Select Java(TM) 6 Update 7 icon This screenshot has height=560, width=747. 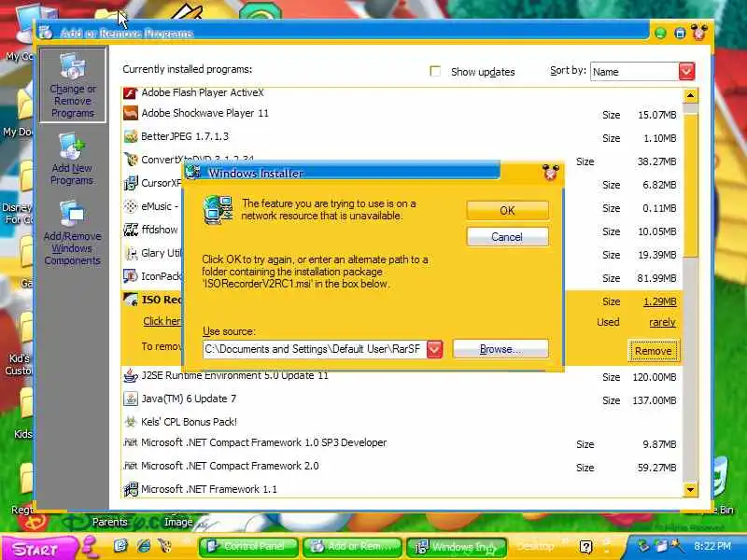click(x=131, y=399)
